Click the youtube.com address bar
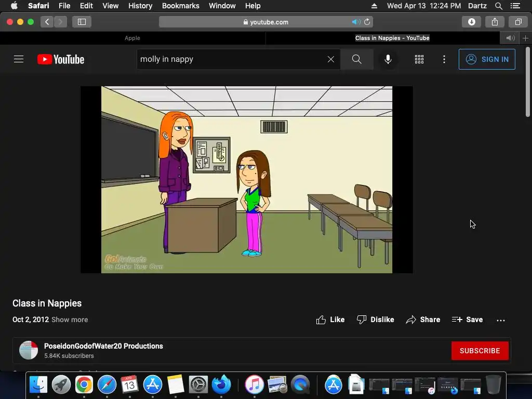532x399 pixels. click(265, 22)
